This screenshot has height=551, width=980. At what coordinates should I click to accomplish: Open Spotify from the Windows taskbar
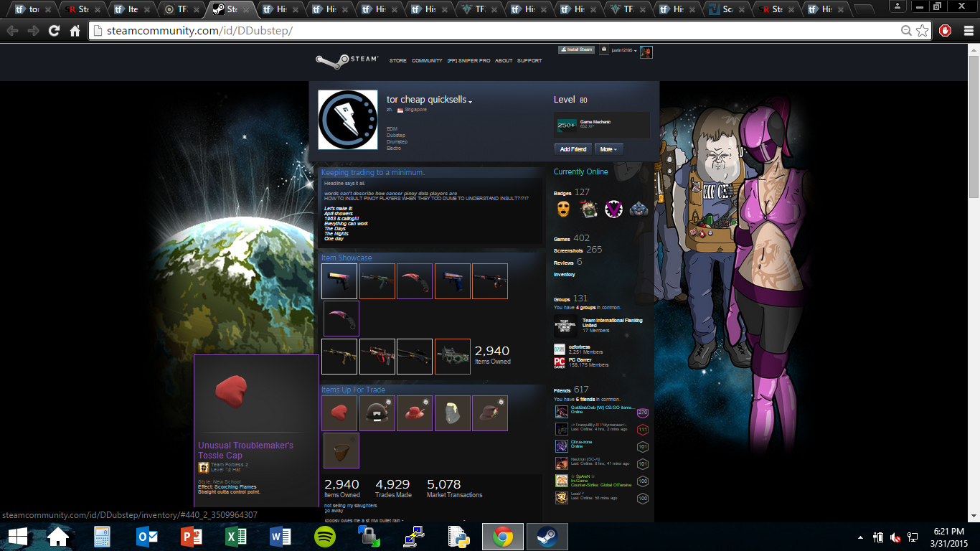(x=325, y=537)
